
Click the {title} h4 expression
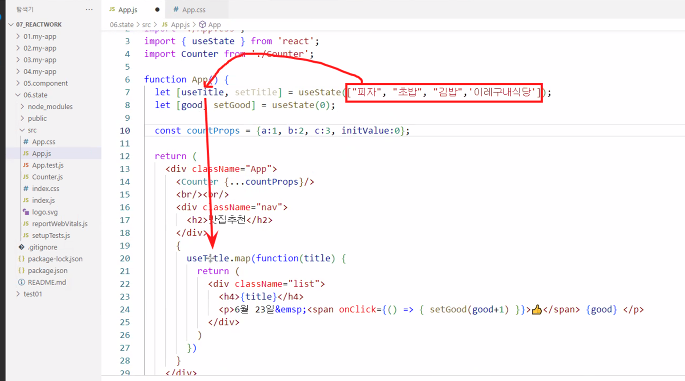pos(259,297)
